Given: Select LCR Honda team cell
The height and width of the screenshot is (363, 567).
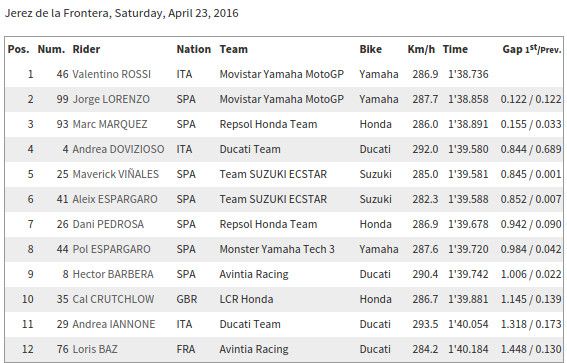Looking at the screenshot, I should point(246,299).
